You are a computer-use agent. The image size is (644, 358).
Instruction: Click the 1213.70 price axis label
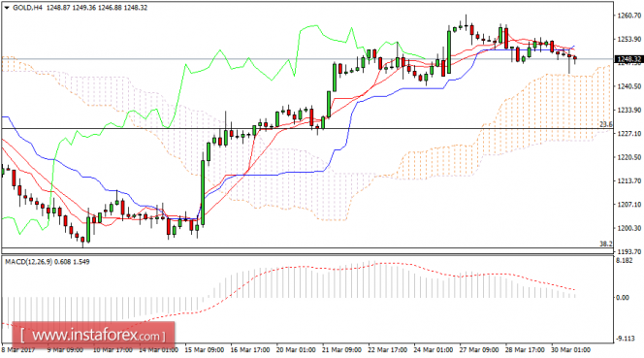629,180
